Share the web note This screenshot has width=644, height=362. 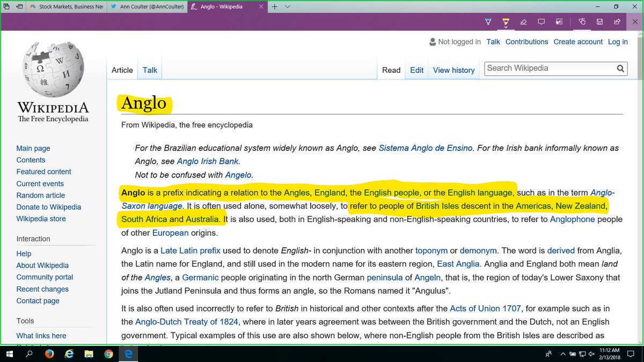tap(618, 21)
